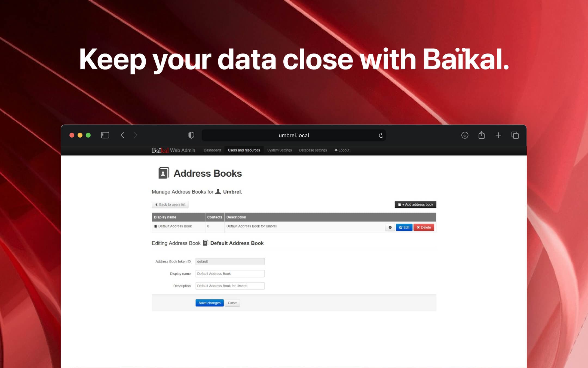Click the Back to users list button
This screenshot has width=588, height=368.
(170, 204)
